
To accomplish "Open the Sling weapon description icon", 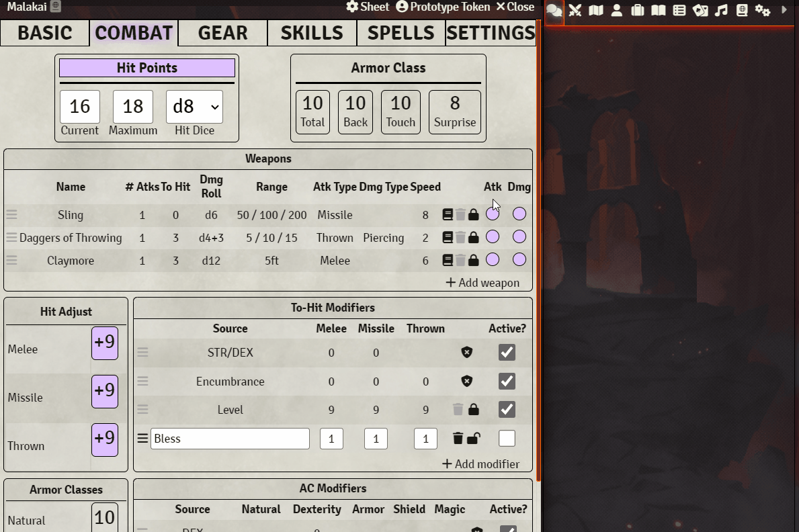I will pyautogui.click(x=448, y=214).
